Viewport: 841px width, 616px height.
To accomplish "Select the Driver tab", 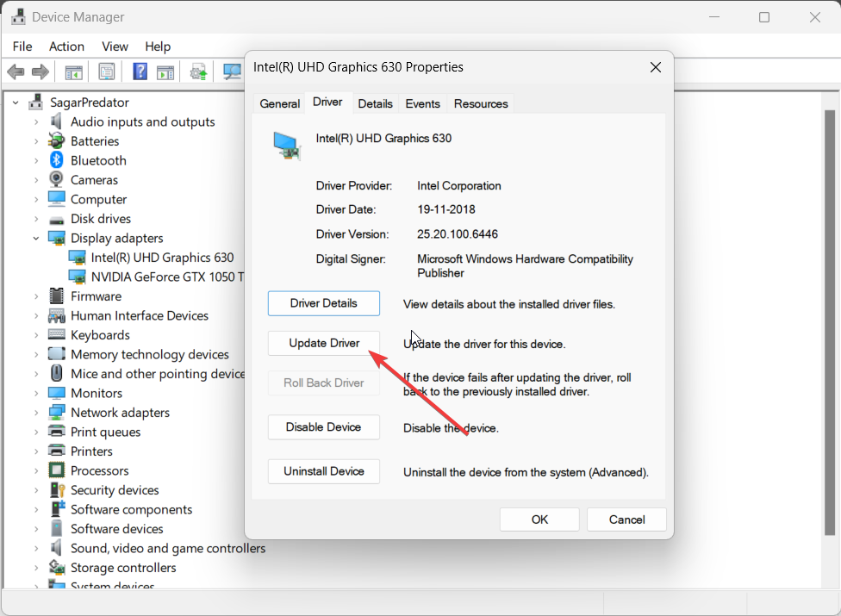I will pos(327,102).
